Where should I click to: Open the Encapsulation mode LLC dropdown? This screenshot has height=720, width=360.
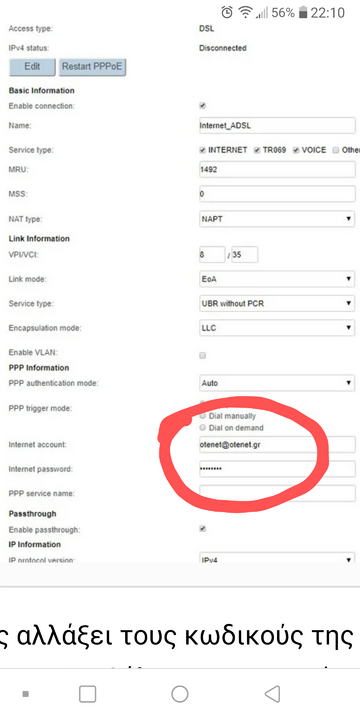click(277, 328)
